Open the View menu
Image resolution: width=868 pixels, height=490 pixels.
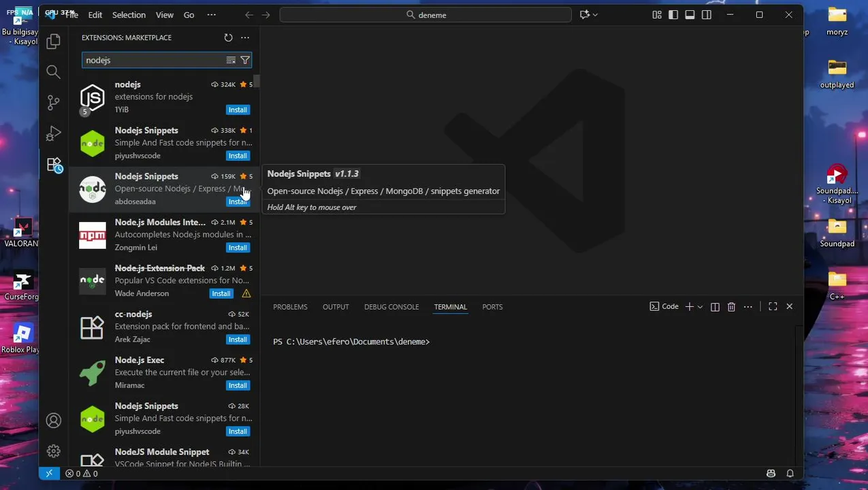(x=165, y=14)
